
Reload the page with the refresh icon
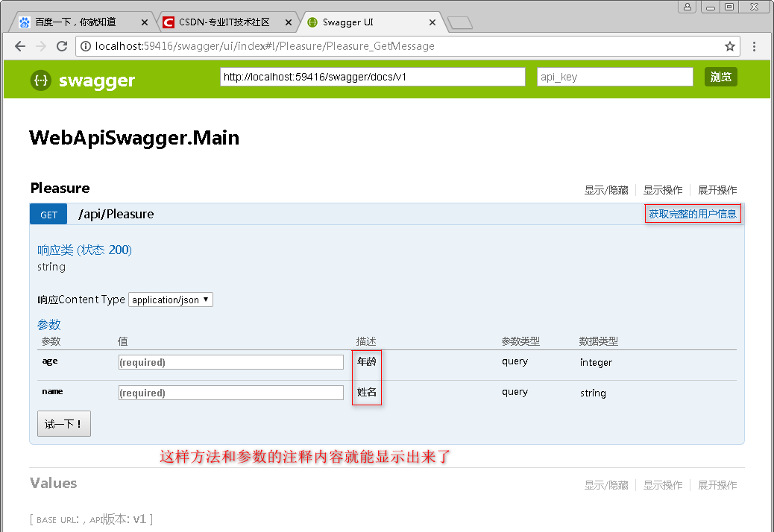(62, 46)
